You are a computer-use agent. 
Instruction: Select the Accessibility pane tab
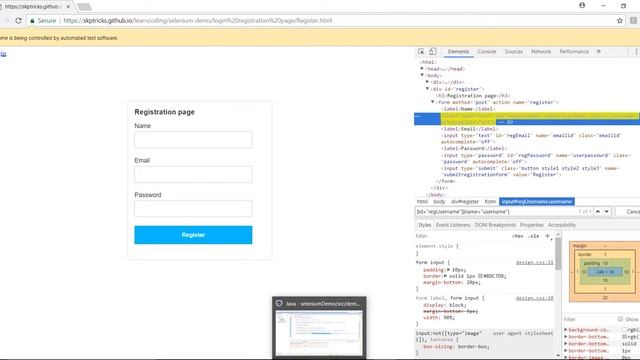[x=562, y=225]
